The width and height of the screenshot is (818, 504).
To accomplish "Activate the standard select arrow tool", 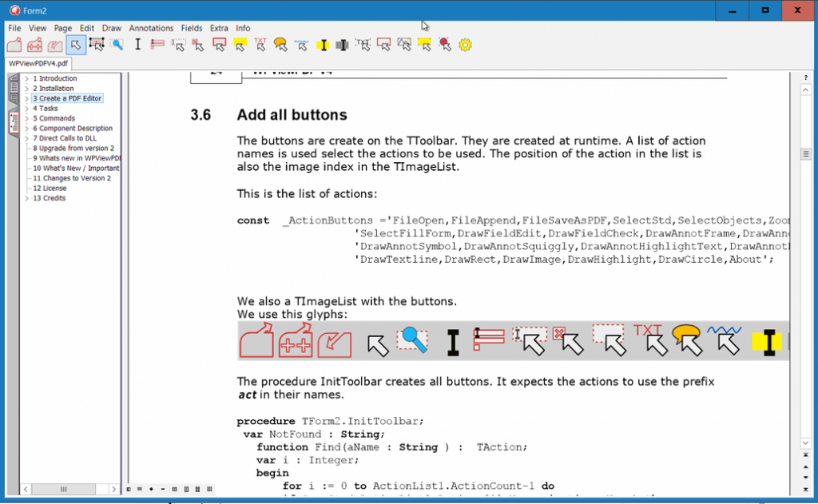I will [x=76, y=45].
